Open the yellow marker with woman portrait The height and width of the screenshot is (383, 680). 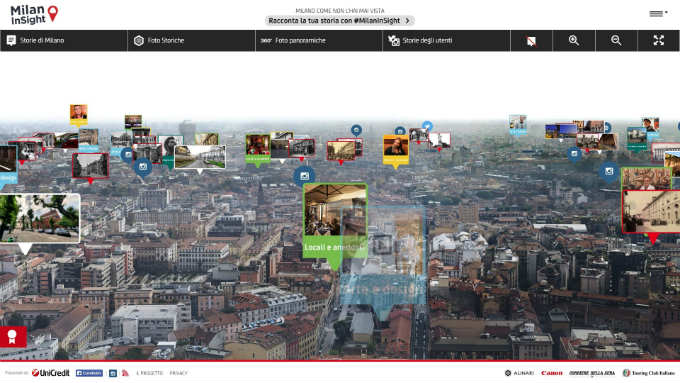coord(396,150)
